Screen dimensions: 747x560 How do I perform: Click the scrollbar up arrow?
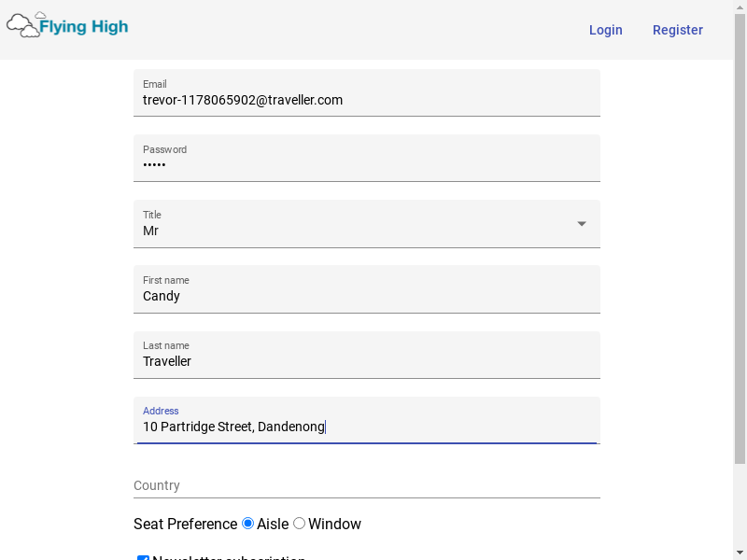click(x=740, y=7)
